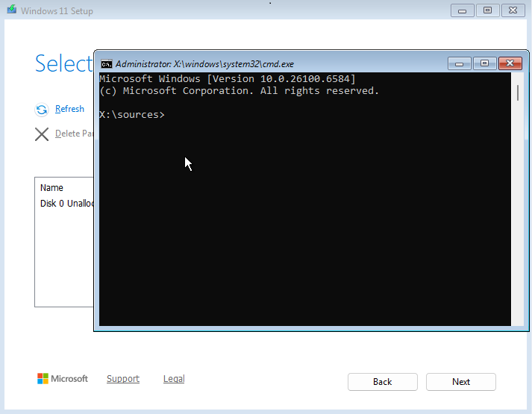Click the Name column header

(x=51, y=188)
